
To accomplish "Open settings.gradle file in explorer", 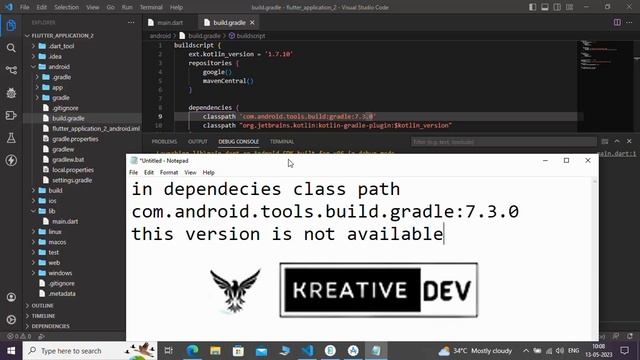I will tap(72, 180).
